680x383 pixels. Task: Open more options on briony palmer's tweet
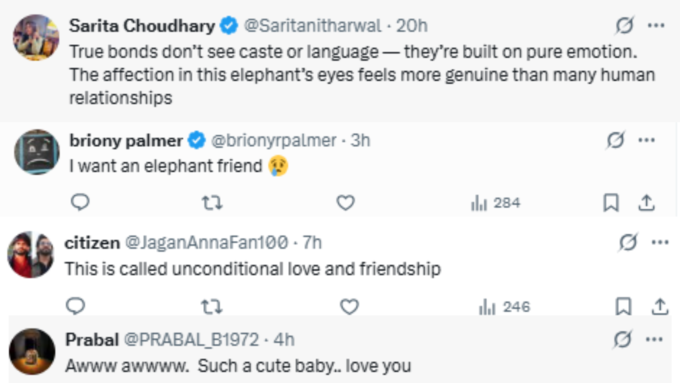click(647, 140)
